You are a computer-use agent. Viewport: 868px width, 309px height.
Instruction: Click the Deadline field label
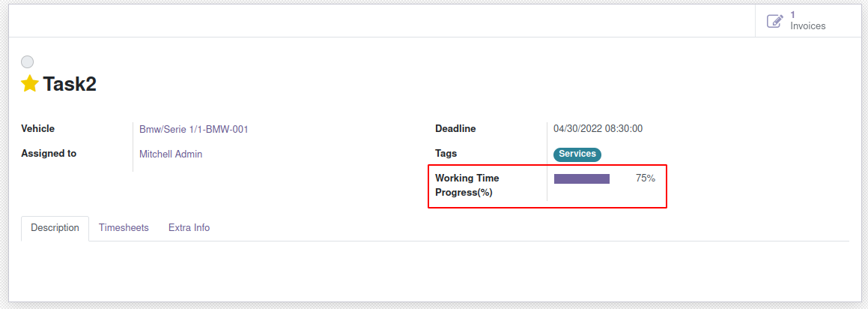coord(455,129)
